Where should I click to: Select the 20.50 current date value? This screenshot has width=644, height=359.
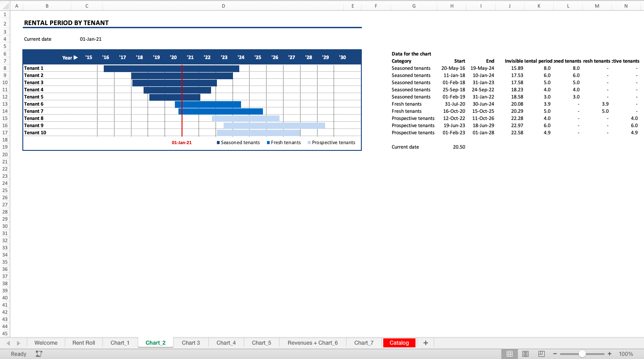(x=452, y=147)
